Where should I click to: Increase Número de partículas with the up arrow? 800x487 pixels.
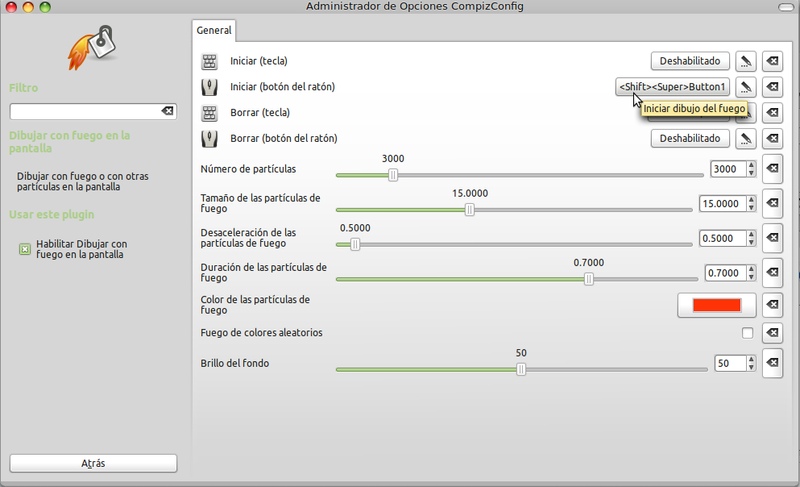[751, 166]
